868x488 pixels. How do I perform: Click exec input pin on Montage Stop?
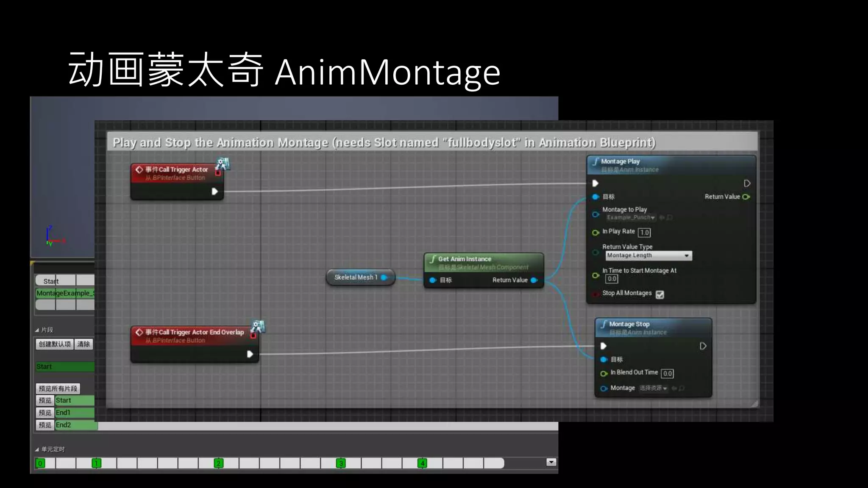604,346
